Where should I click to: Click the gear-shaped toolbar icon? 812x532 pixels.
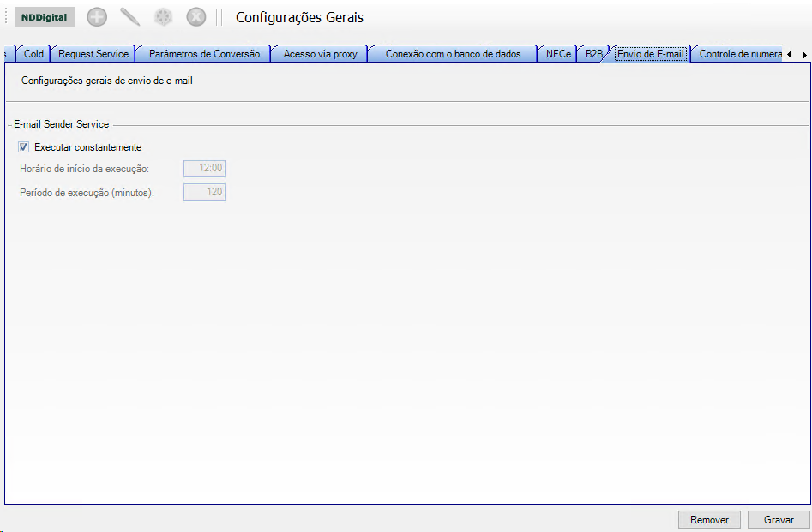click(163, 17)
